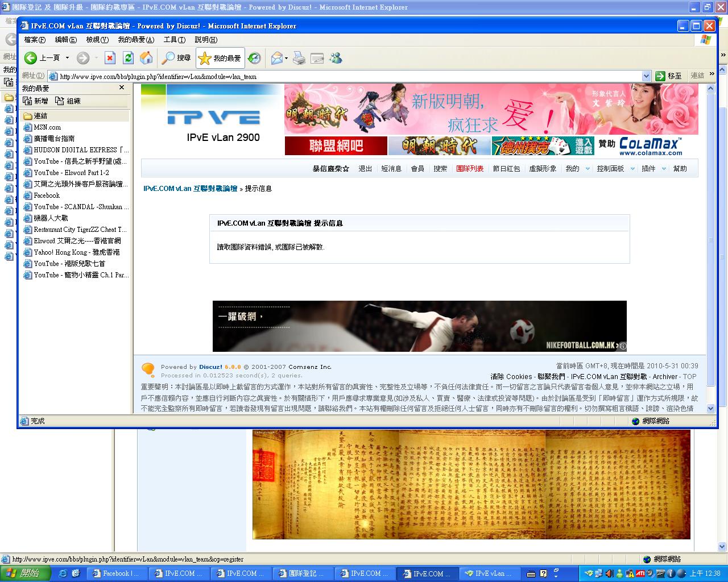Refresh the page using toolbar icon
Image resolution: width=728 pixels, height=582 pixels.
pyautogui.click(x=129, y=58)
